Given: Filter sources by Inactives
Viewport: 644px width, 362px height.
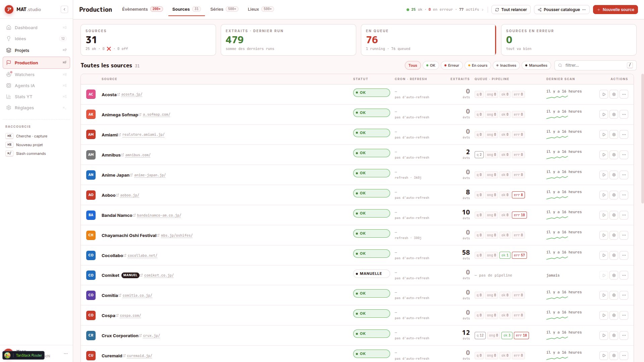Looking at the screenshot, I should coord(506,65).
